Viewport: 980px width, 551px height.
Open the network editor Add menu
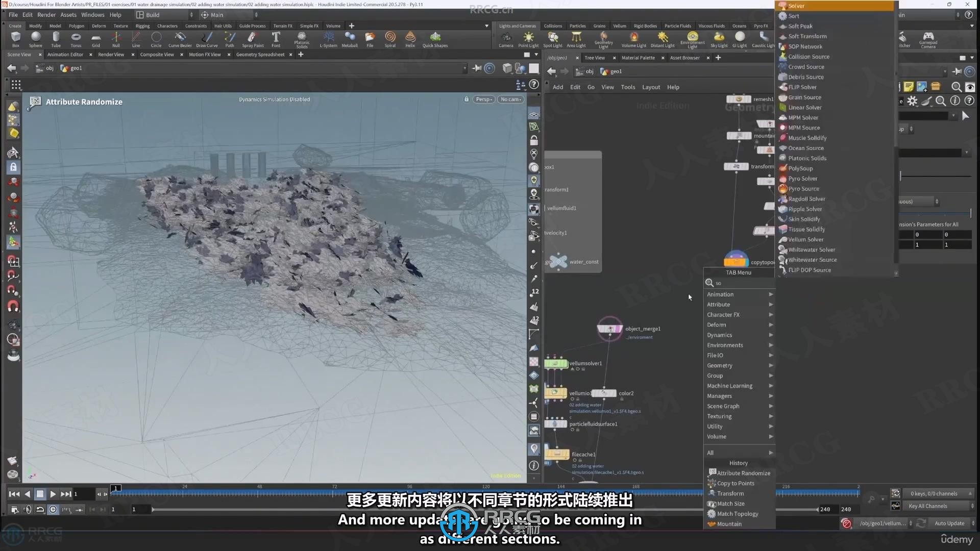[558, 87]
